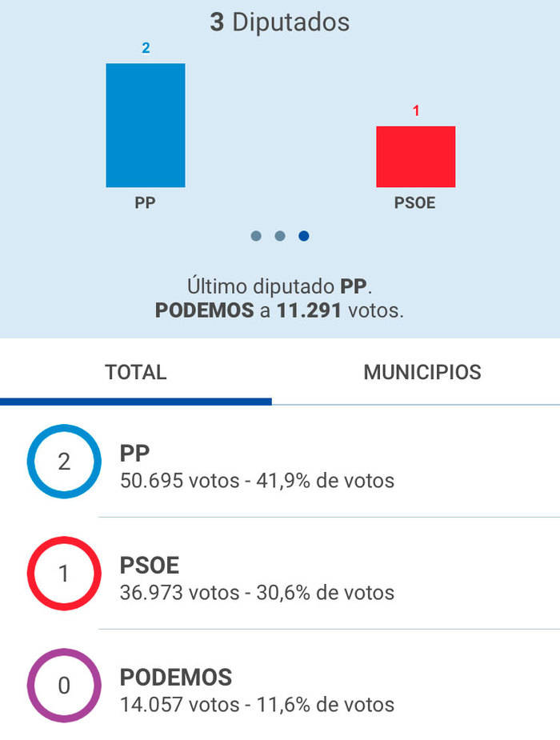Tap 'PODEMOS a 11.291 votos' text
The width and height of the screenshot is (560, 740).
coord(280,310)
